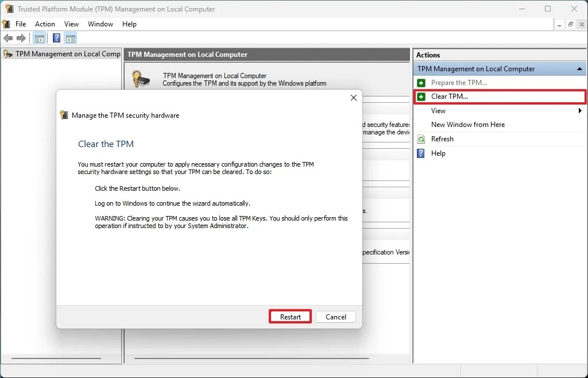This screenshot has height=378, width=588.
Task: Open the Action menu
Action: click(45, 24)
